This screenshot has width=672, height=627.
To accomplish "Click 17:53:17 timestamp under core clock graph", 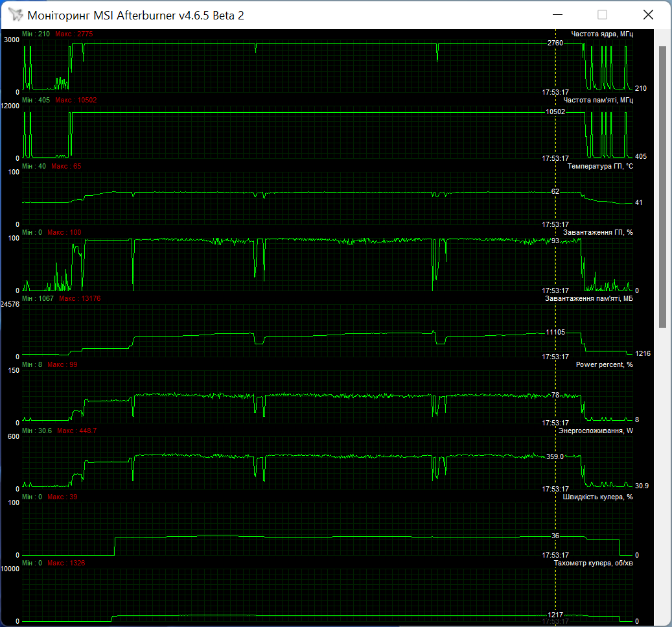I will coord(555,92).
